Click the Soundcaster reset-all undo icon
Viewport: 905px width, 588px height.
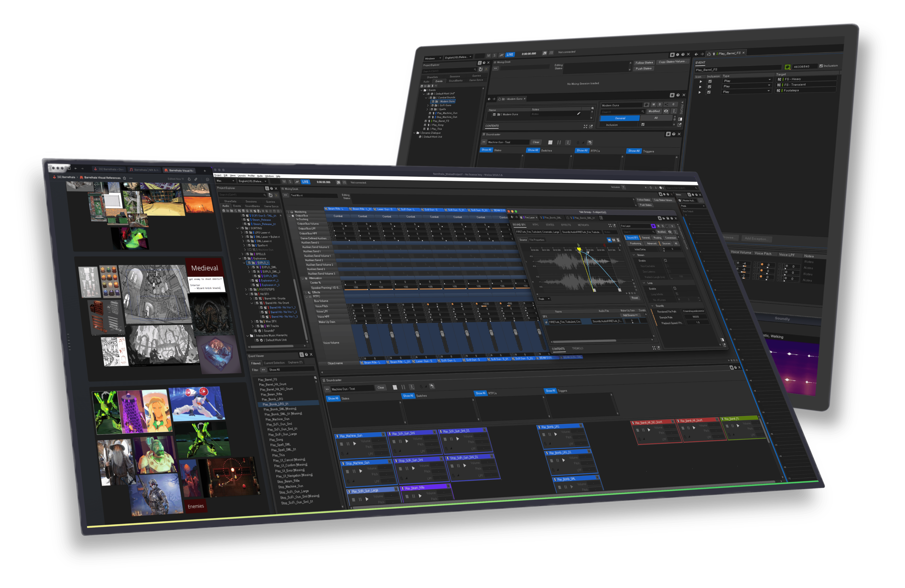432,386
